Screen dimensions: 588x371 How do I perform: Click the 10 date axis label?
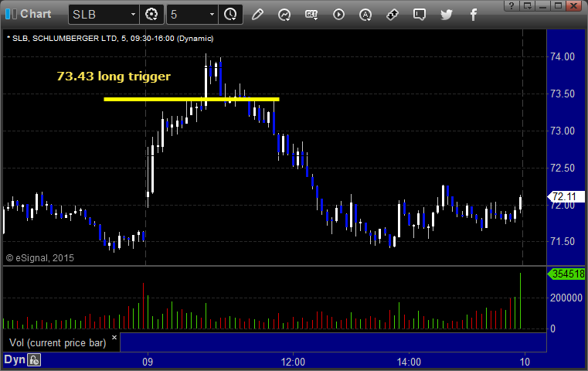525,362
